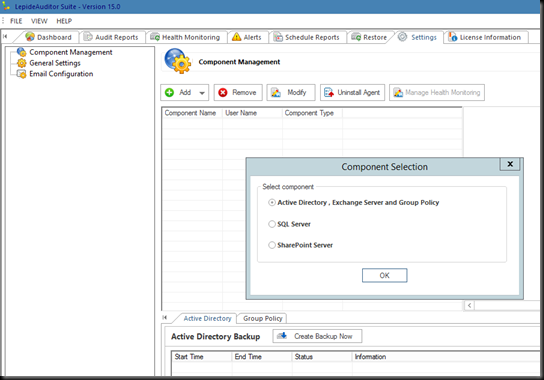The width and height of the screenshot is (544, 380).
Task: Select Component Management in the tree
Action: point(71,52)
